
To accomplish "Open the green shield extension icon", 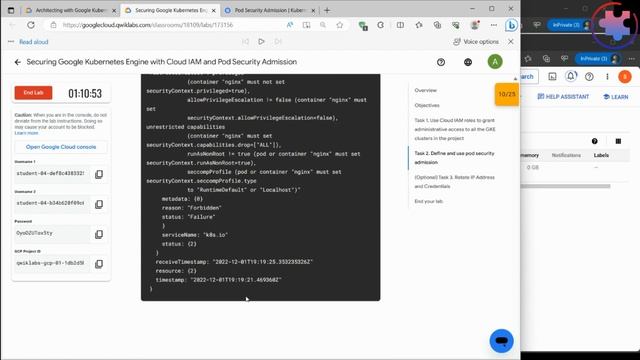I will [x=362, y=26].
